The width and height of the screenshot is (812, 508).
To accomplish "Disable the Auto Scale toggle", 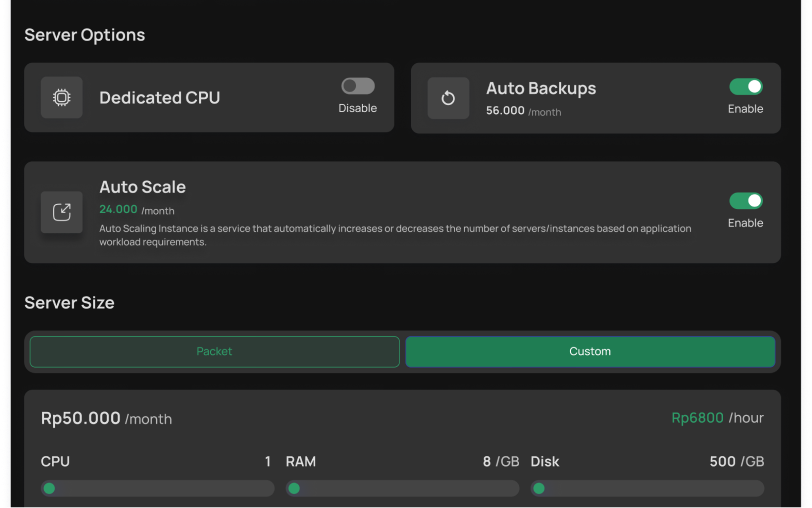I will pos(746,201).
